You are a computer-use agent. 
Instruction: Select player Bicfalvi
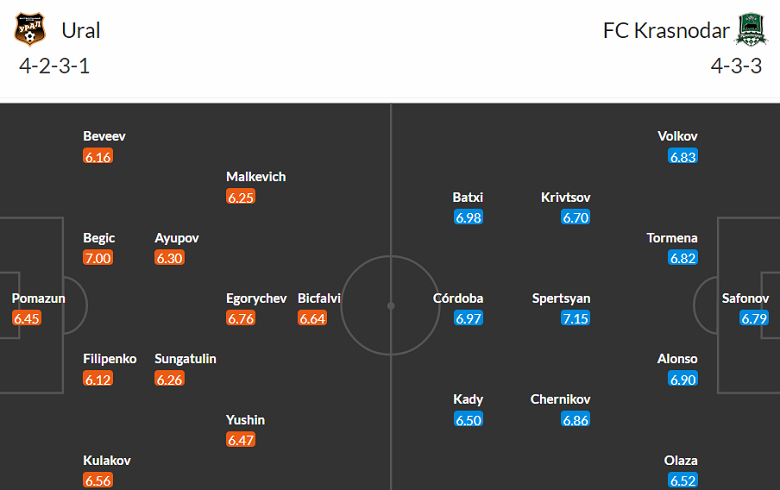319,298
